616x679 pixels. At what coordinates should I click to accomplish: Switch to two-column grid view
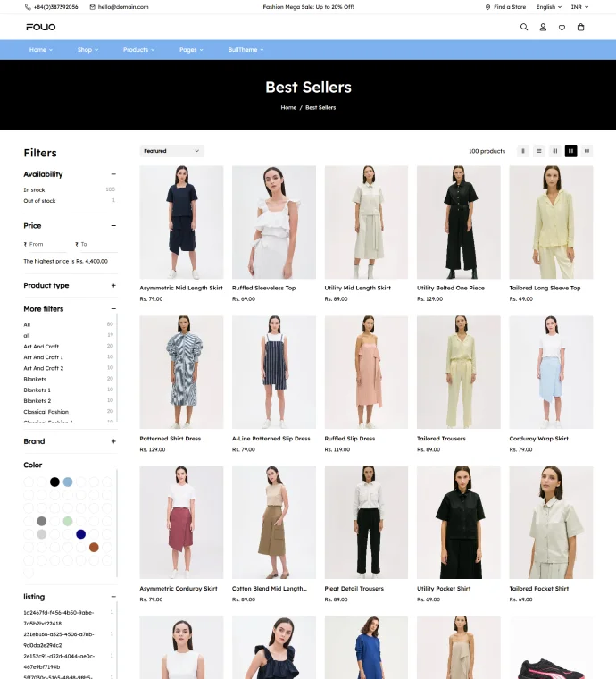click(x=555, y=151)
